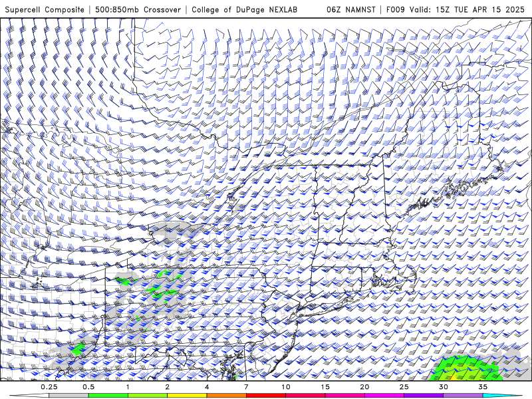
Task: Click the legend value "4"
Action: click(207, 387)
